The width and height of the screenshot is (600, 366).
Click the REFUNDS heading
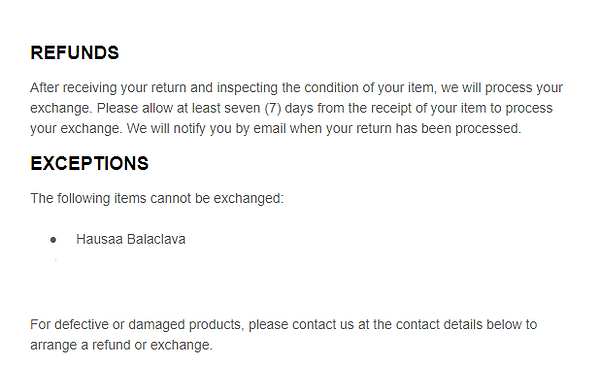click(x=75, y=53)
